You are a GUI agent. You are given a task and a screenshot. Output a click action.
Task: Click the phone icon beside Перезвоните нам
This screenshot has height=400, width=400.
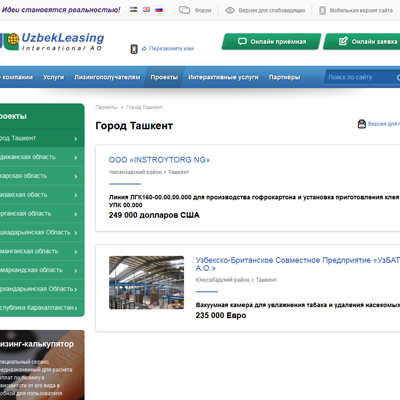(134, 49)
